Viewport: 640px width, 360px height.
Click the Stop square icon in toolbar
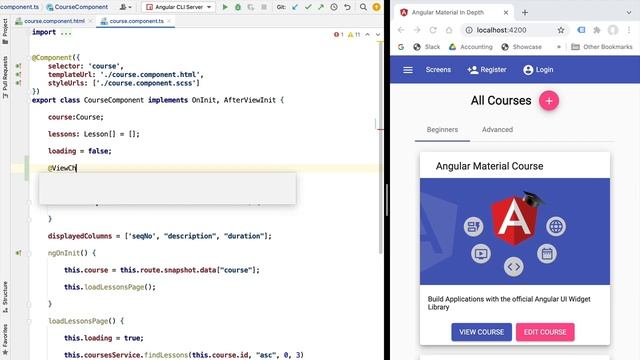[264, 7]
